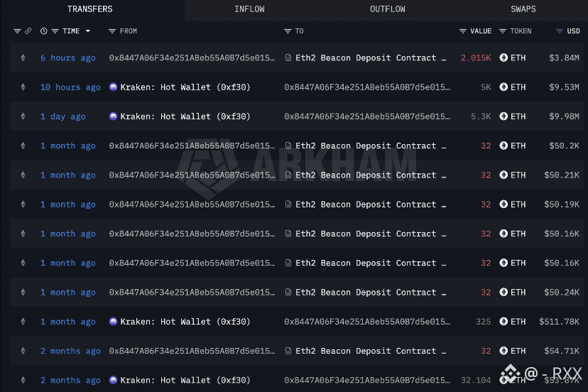Switch to the TRANSFERS tab
The height and width of the screenshot is (392, 588).
[90, 9]
